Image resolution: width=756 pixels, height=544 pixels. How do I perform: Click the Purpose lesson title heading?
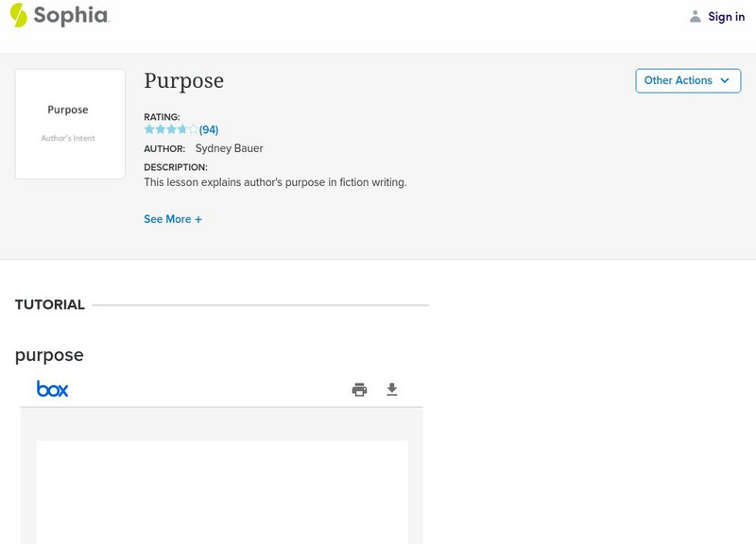(183, 81)
